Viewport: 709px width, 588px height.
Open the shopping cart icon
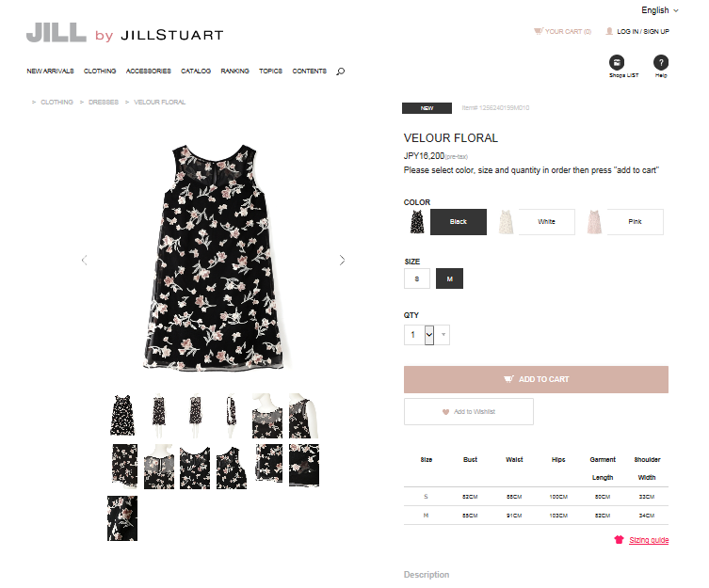(538, 31)
